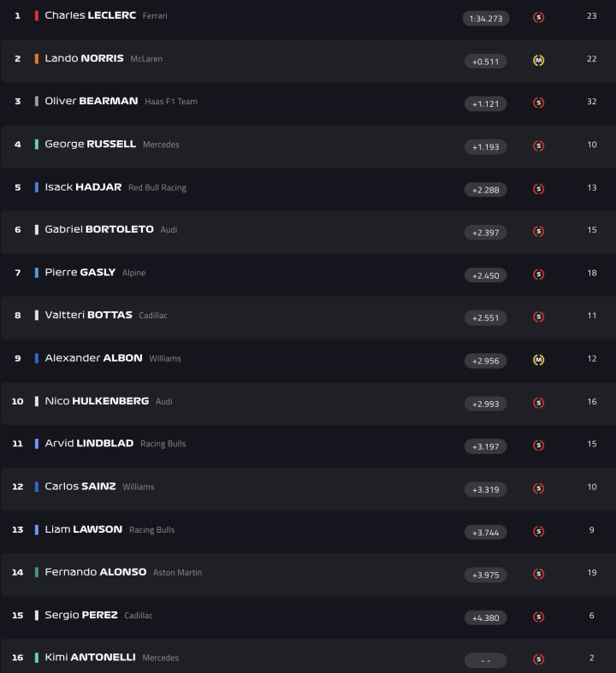
Task: Click the soft tyre icon for Leclerc
Action: (538, 17)
